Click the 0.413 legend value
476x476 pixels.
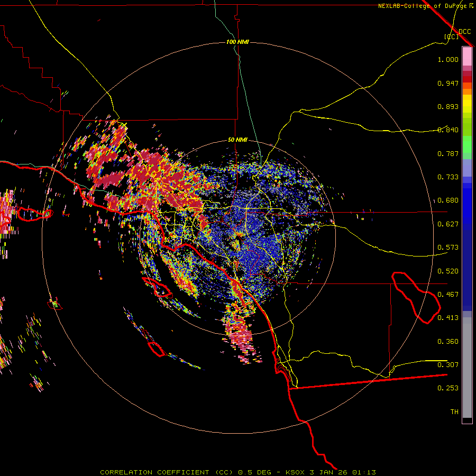tap(448, 318)
